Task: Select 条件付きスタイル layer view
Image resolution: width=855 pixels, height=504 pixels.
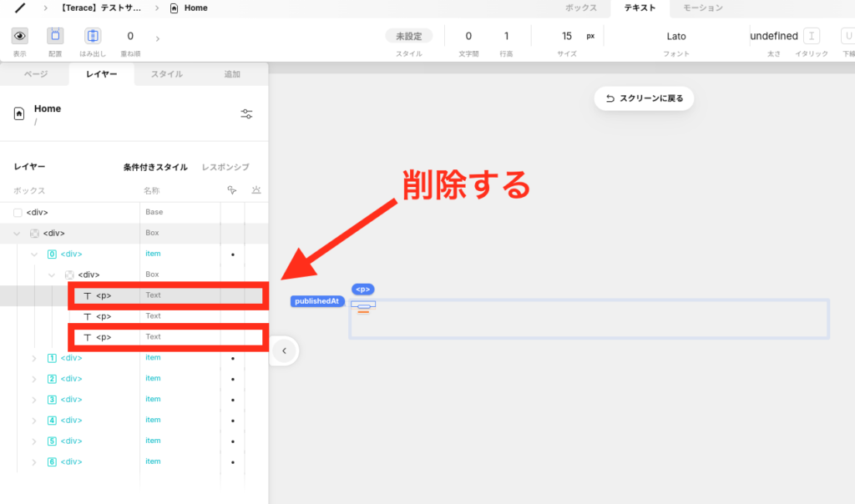Action: click(x=155, y=167)
